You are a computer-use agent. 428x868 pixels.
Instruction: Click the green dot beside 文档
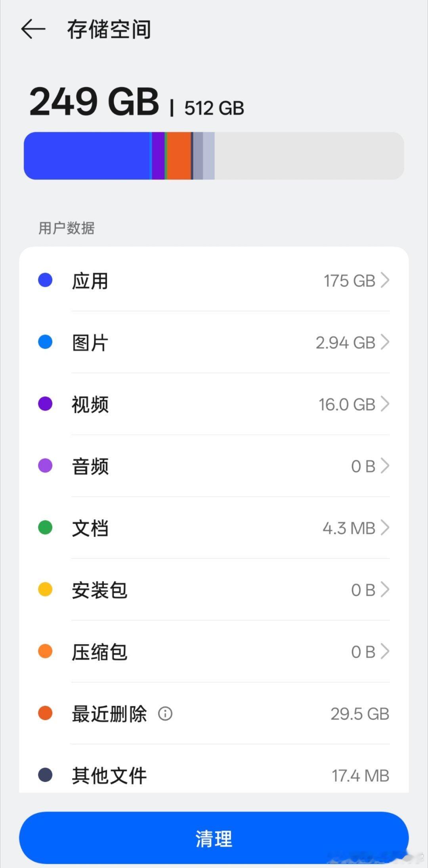tap(45, 528)
